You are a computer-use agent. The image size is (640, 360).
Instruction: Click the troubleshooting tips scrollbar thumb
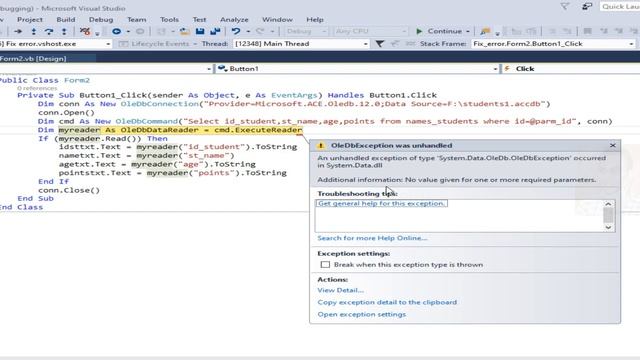(608, 215)
